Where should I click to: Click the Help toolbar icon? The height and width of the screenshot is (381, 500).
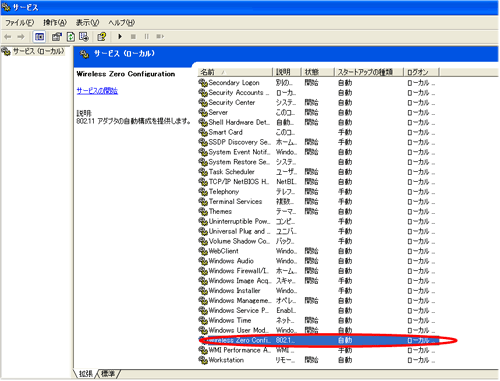(102, 37)
